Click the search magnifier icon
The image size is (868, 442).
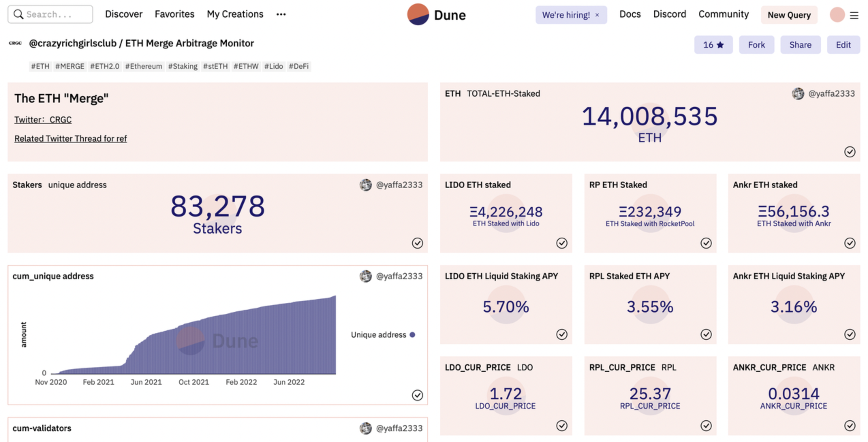(x=18, y=14)
